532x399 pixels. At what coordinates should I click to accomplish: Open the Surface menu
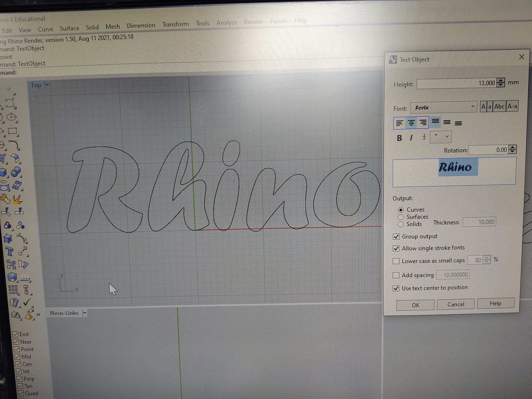click(x=70, y=28)
